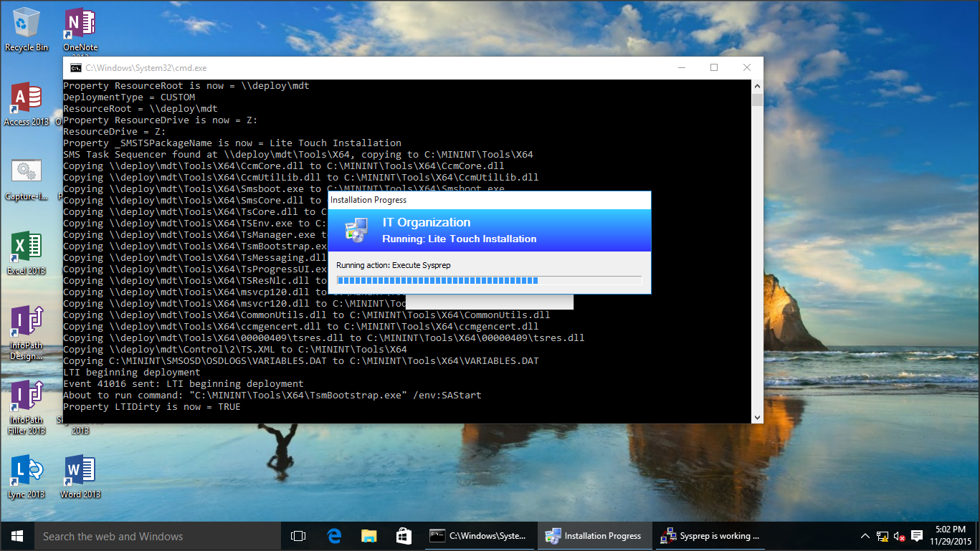Open the OneNote desktop shortcut
The width and height of the screenshot is (980, 551).
(80, 27)
